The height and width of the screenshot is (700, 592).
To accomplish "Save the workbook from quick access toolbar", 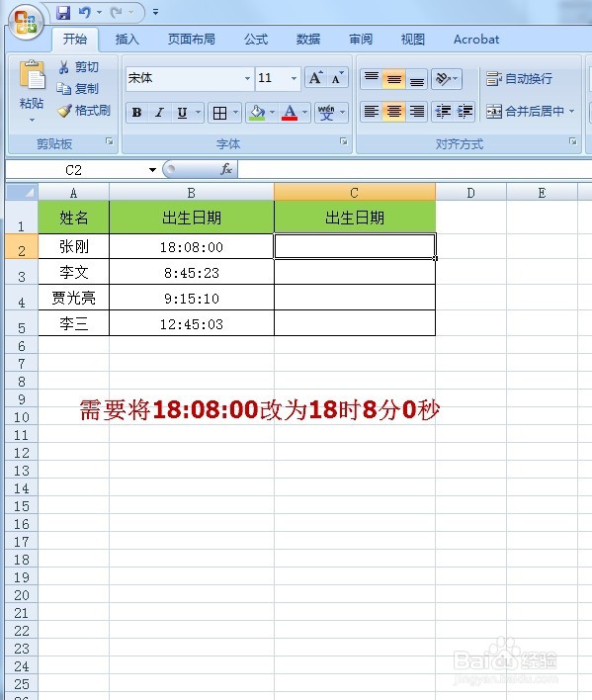I will click(x=63, y=13).
